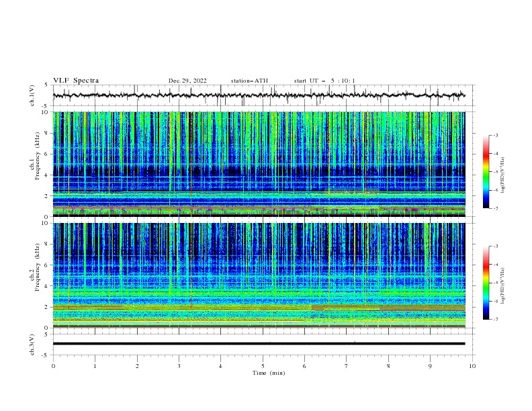Image resolution: width=532 pixels, height=411 pixels.
Task: Click the "2" tick on the time axis
Action: [x=137, y=366]
